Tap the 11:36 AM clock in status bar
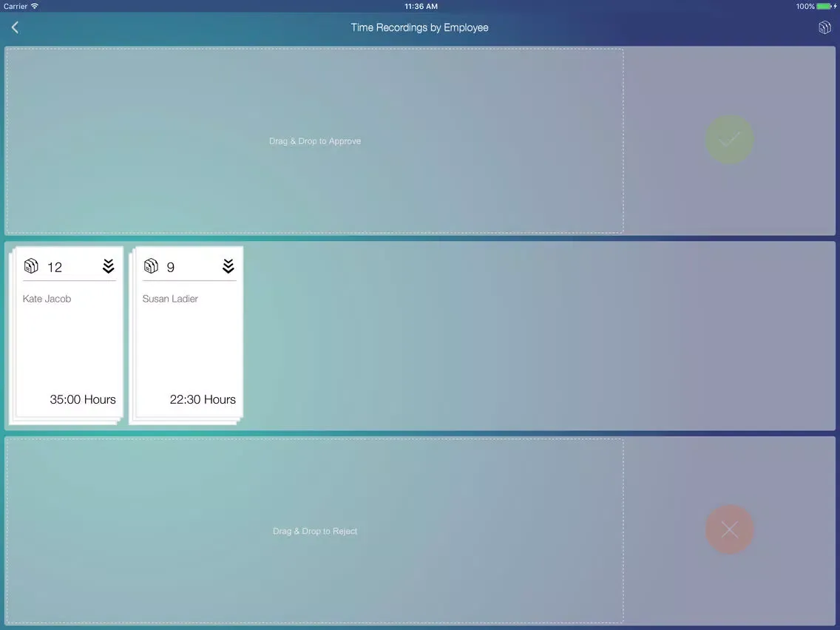The height and width of the screenshot is (630, 840). pyautogui.click(x=419, y=6)
